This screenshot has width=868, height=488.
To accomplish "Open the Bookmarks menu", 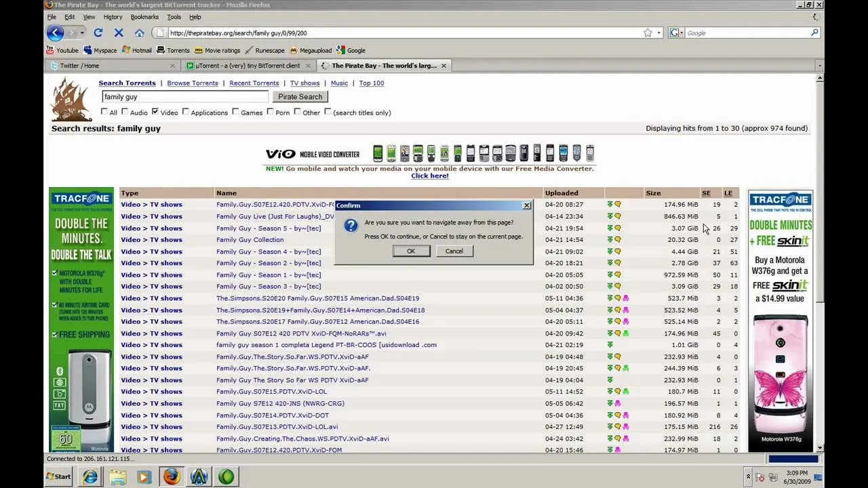I will point(144,17).
